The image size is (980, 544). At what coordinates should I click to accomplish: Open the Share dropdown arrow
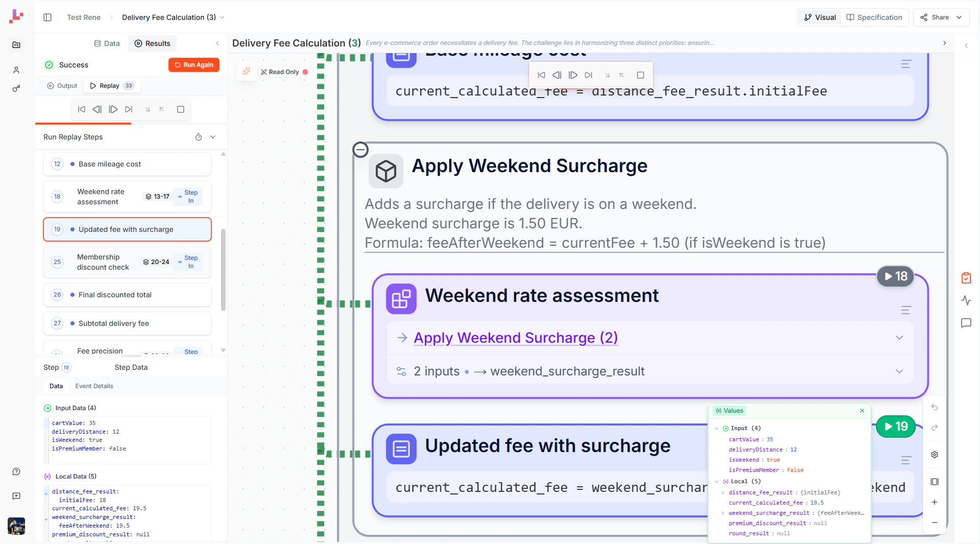click(959, 17)
